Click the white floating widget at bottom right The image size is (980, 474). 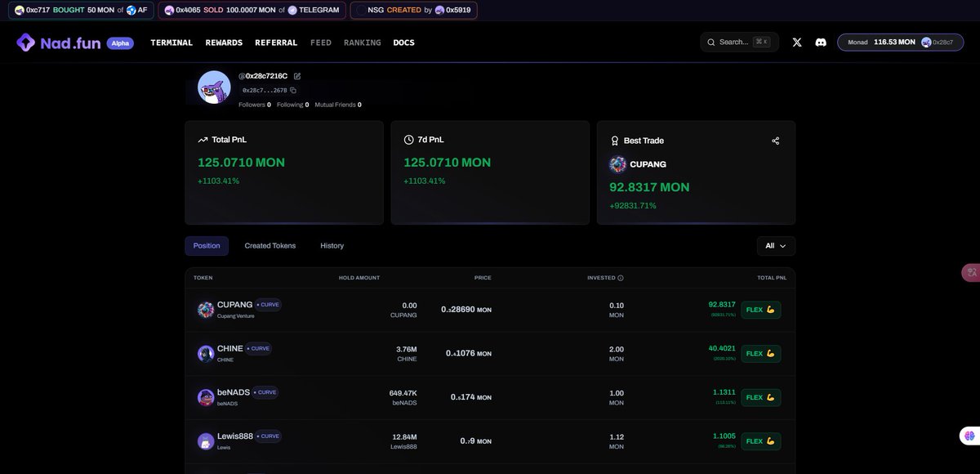click(970, 436)
